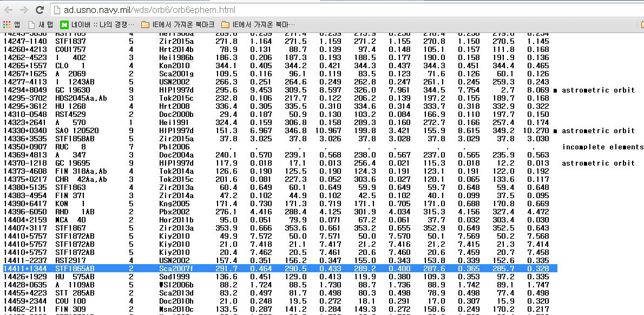
Task: Open the first IE에서 가져온 북마크 folder
Action: coord(178,24)
